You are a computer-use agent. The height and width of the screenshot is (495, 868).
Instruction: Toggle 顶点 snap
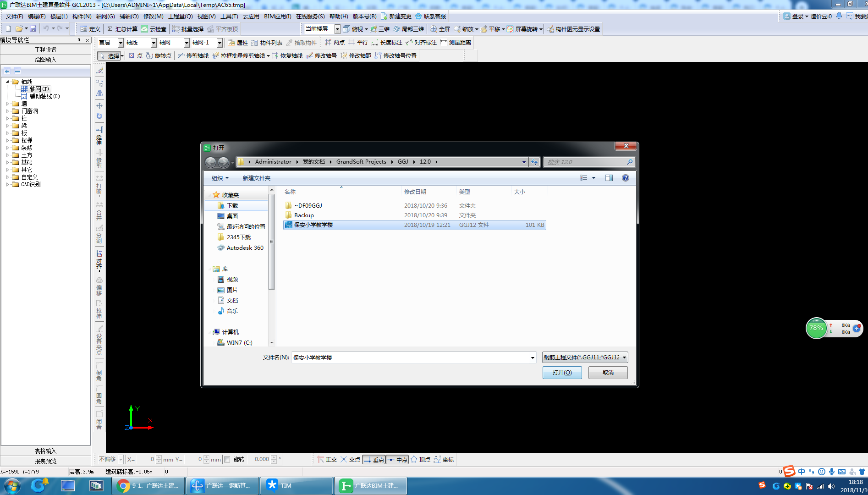coord(420,459)
